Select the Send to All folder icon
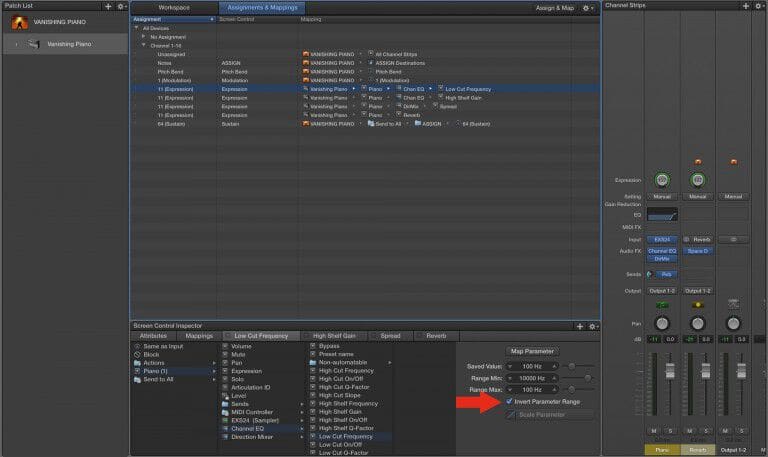This screenshot has height=457, width=768. point(137,380)
